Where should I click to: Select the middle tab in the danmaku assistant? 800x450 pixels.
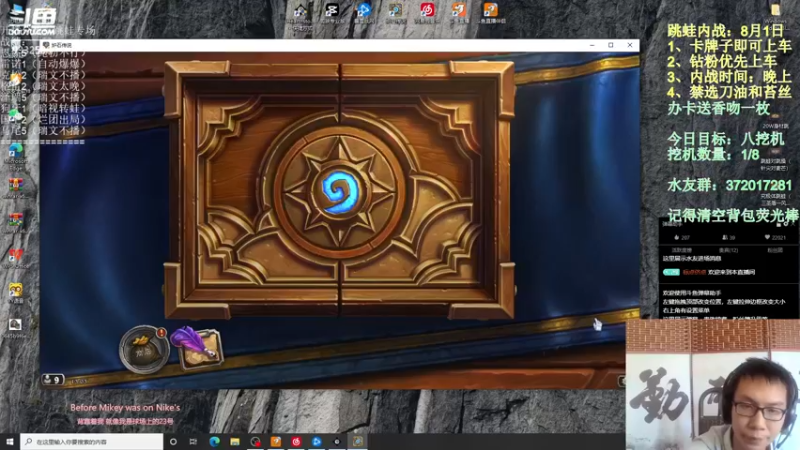tap(728, 250)
